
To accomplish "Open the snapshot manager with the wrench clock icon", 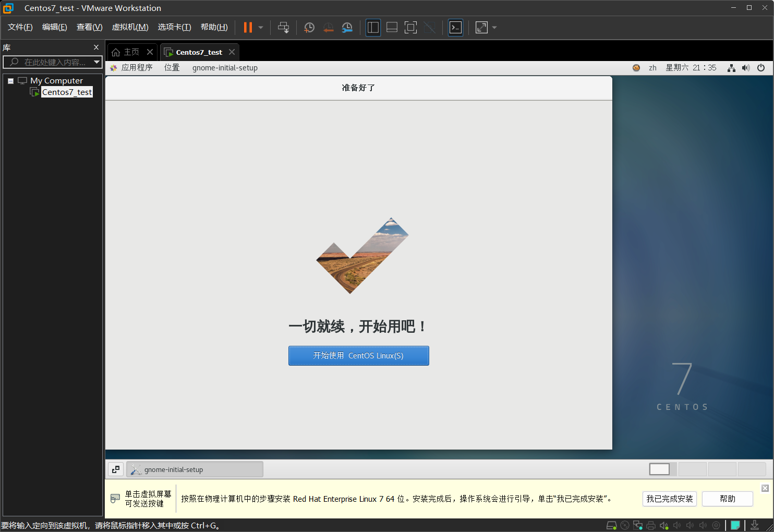I will pyautogui.click(x=347, y=28).
